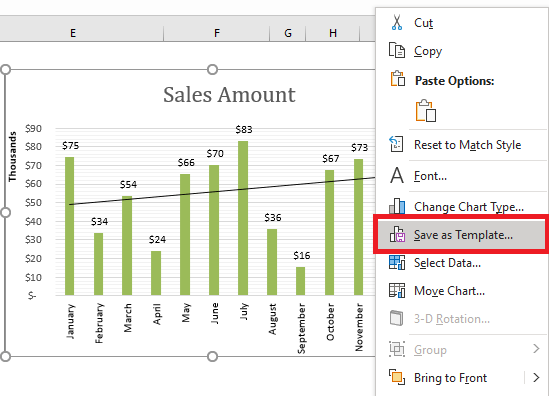Click the $75 data label
This screenshot has width=549, height=396.
tap(71, 145)
